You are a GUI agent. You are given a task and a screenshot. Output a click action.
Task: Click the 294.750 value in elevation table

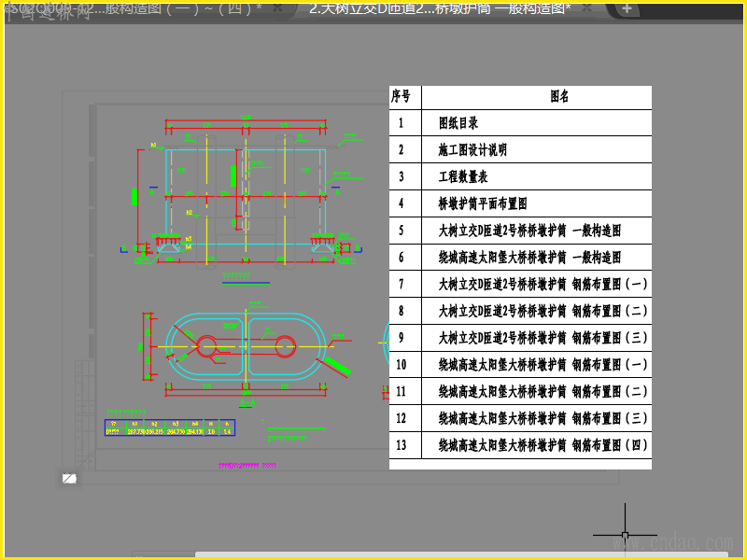176,431
